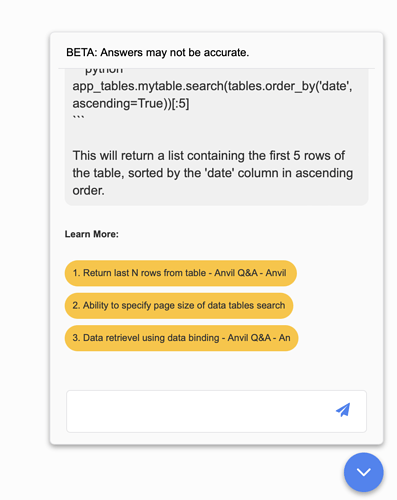Click blank area below the suggestion pills

click(216, 369)
